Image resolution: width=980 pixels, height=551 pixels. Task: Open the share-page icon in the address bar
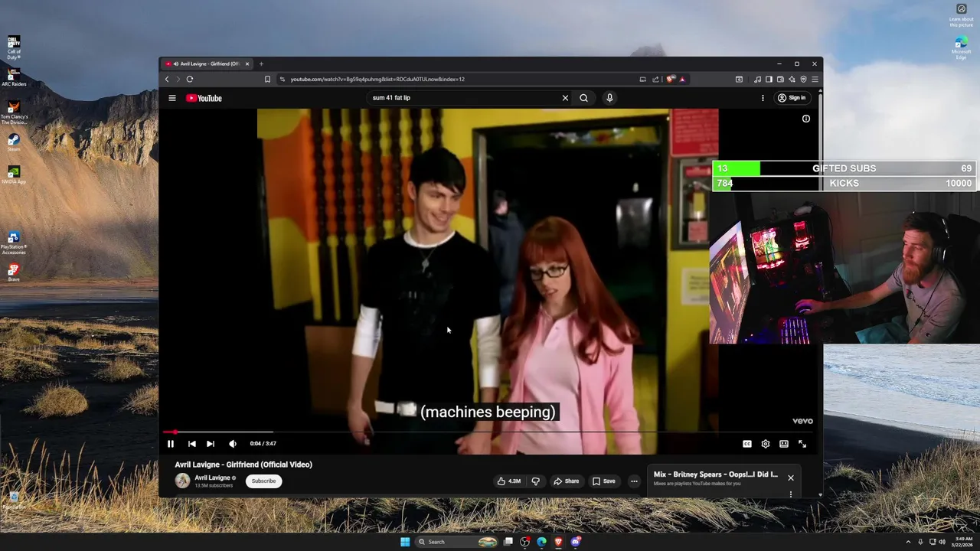point(655,79)
